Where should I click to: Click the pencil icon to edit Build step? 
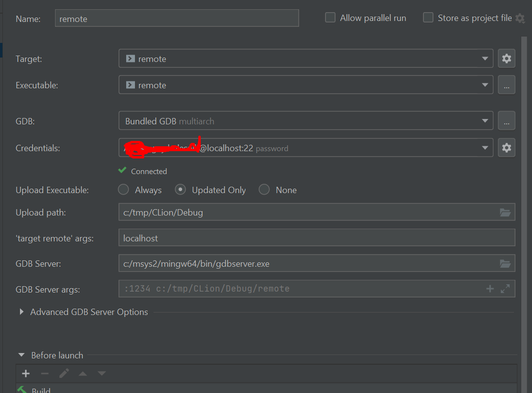click(x=64, y=373)
